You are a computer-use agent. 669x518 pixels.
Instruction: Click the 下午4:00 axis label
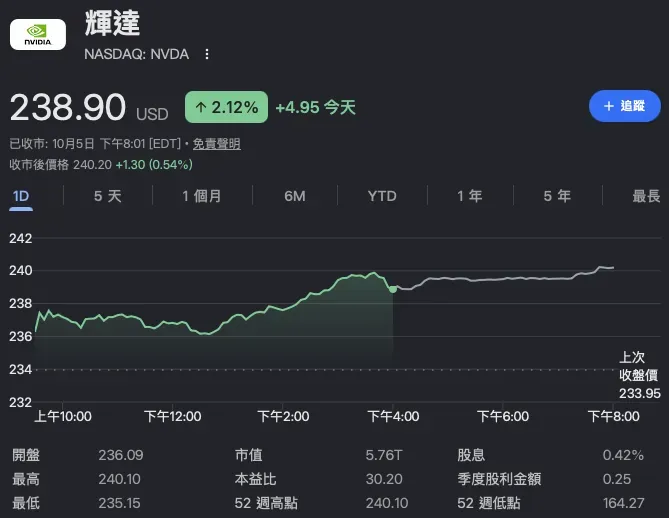pyautogui.click(x=393, y=416)
